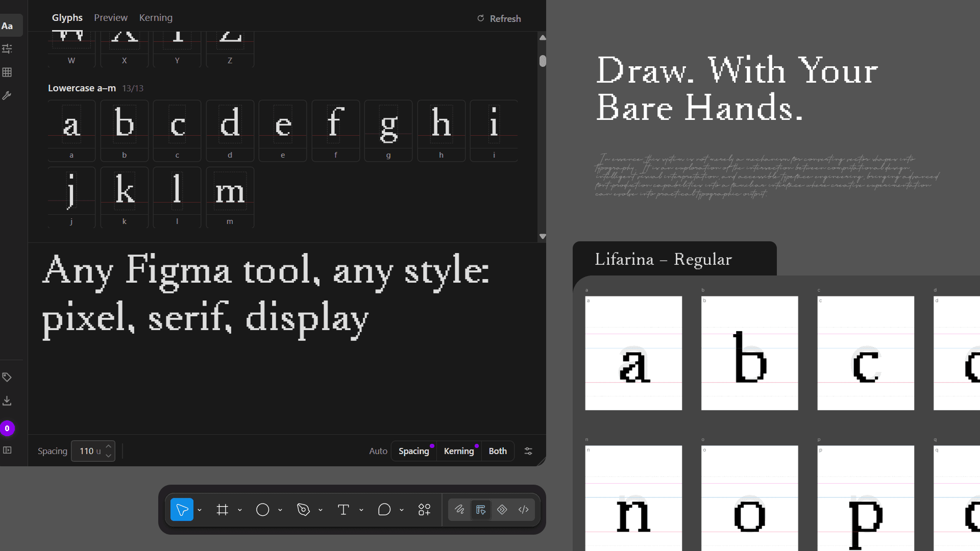Select the Move tool in Figma toolbar
The height and width of the screenshot is (551, 980).
[182, 510]
